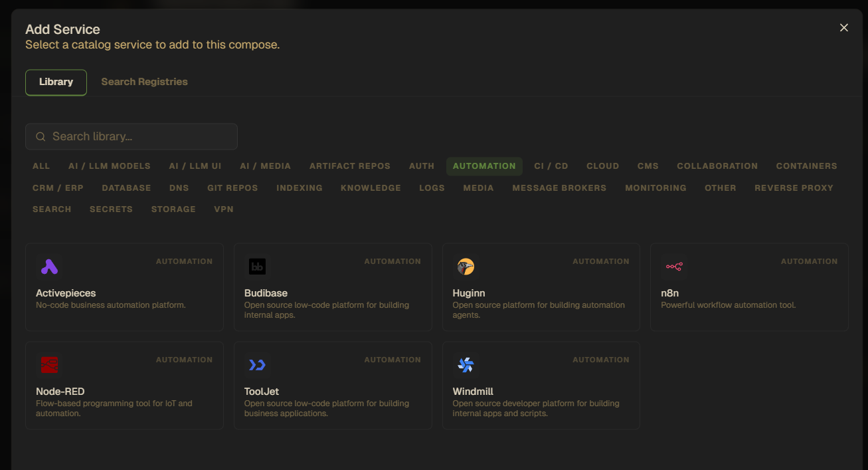The height and width of the screenshot is (470, 868).
Task: Filter by MEDIA category
Action: [479, 188]
